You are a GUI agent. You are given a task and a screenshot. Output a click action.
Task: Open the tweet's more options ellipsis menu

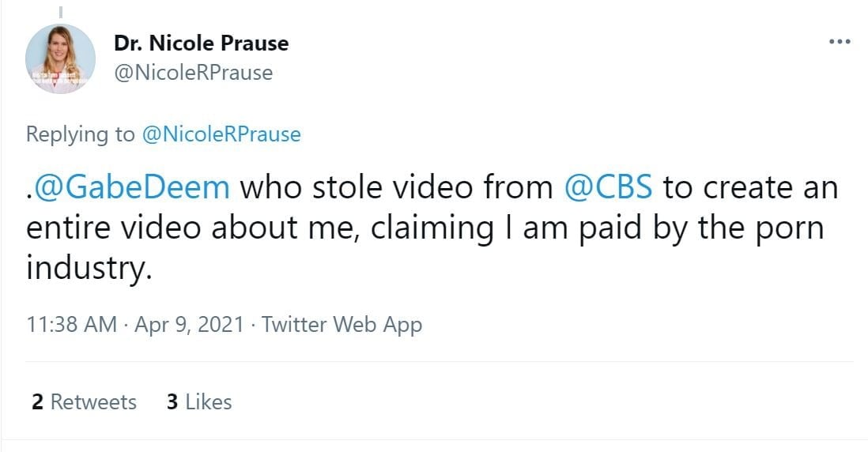839,41
